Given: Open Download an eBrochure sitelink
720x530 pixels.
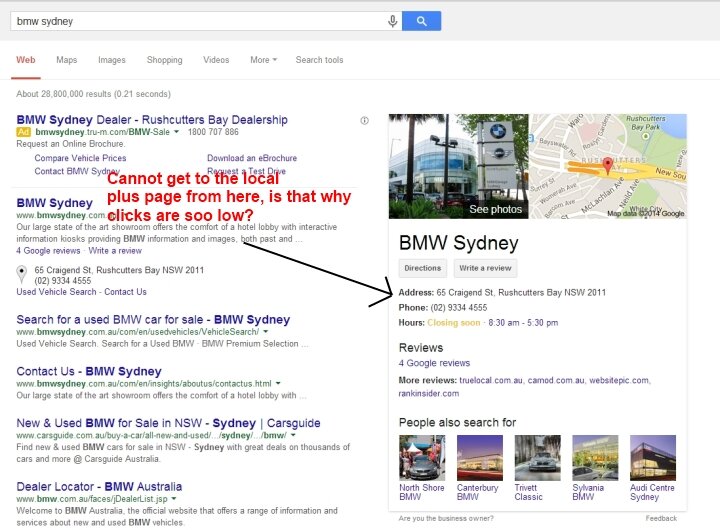Looking at the screenshot, I should coord(252,158).
